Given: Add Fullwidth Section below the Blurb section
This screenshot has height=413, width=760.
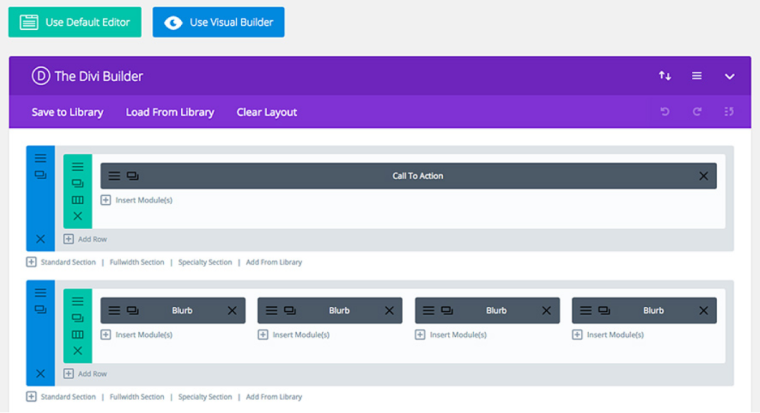Looking at the screenshot, I should coord(137,397).
